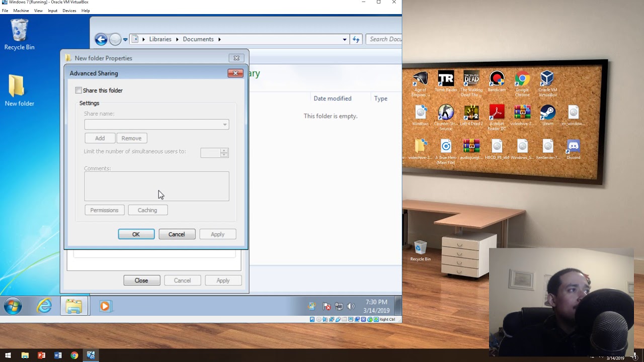The image size is (644, 362).
Task: Open VirtualBox View menu
Action: (x=38, y=11)
